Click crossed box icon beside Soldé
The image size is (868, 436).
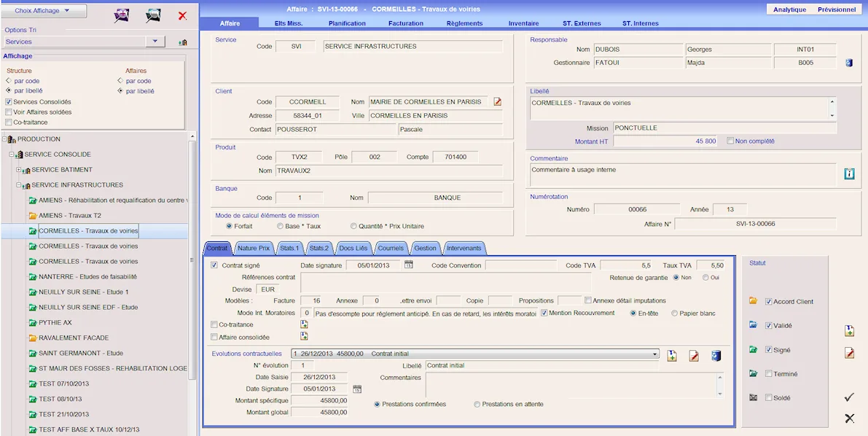pyautogui.click(x=753, y=397)
